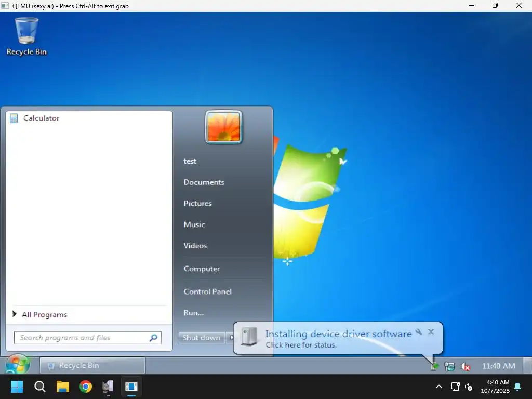Click the 11:40 AM clock in guest

click(x=498, y=366)
